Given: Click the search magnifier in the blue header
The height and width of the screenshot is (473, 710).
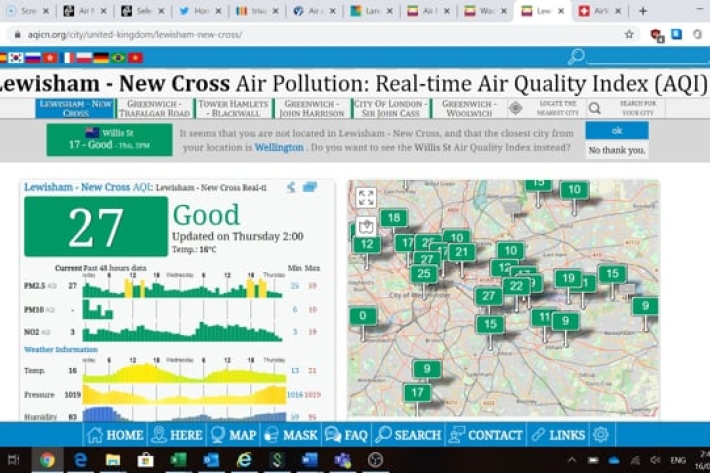Looking at the screenshot, I should point(576,57).
